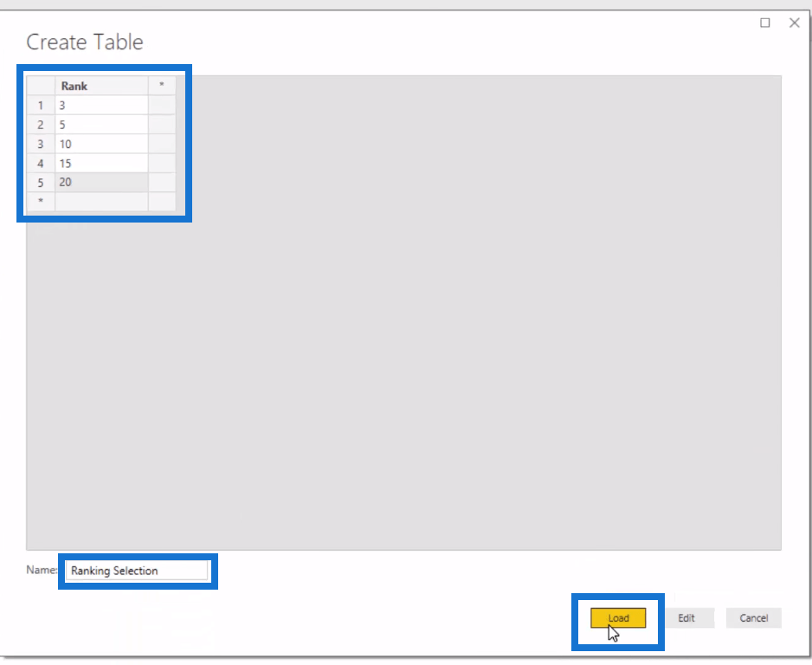Select the cell containing value 15
The height and width of the screenshot is (665, 812).
click(x=101, y=163)
